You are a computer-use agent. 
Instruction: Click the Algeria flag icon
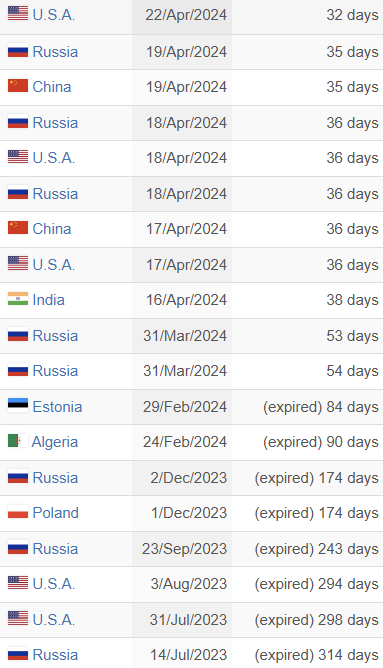tap(18, 441)
